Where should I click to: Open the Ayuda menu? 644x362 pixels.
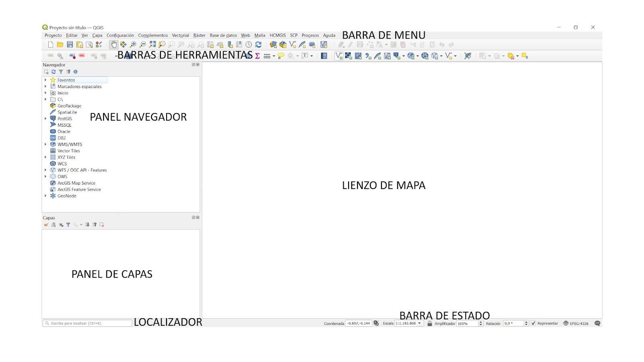click(x=329, y=35)
